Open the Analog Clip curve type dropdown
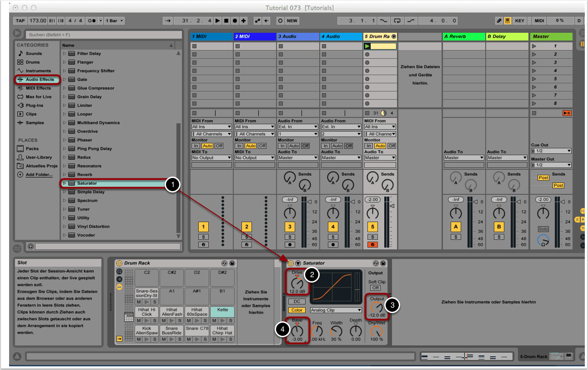Screen dimensions: 588x370 [x=336, y=310]
